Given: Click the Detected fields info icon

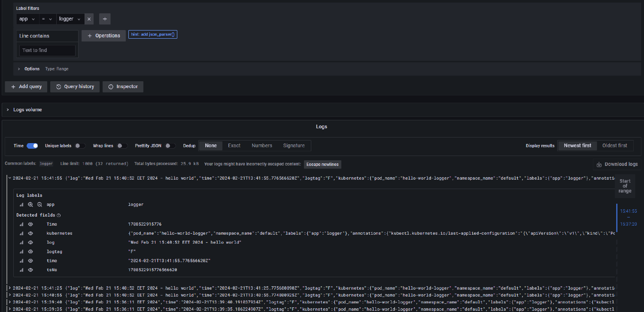Looking at the screenshot, I should pyautogui.click(x=59, y=215).
